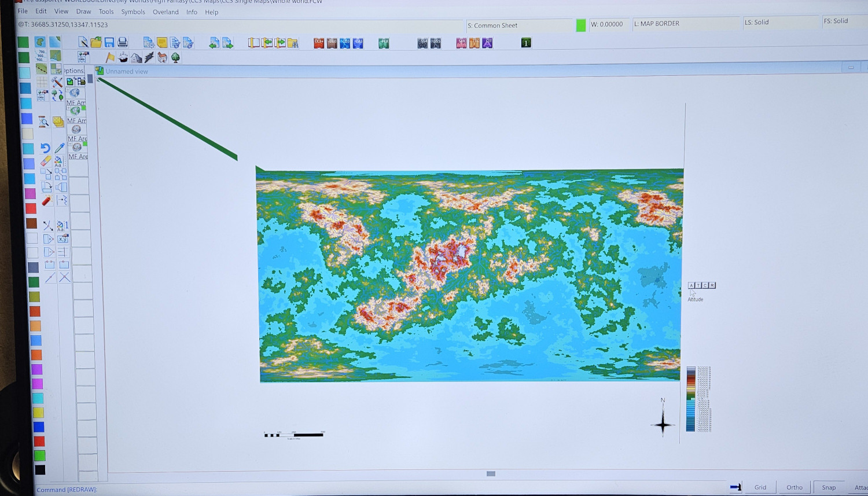Click the right green arrow page icon
The image size is (868, 496).
(x=227, y=43)
